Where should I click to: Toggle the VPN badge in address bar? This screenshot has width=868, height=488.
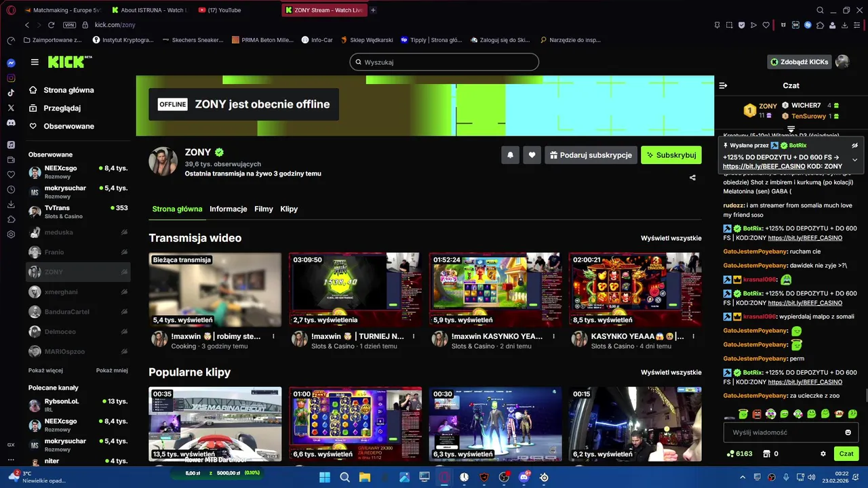[69, 25]
